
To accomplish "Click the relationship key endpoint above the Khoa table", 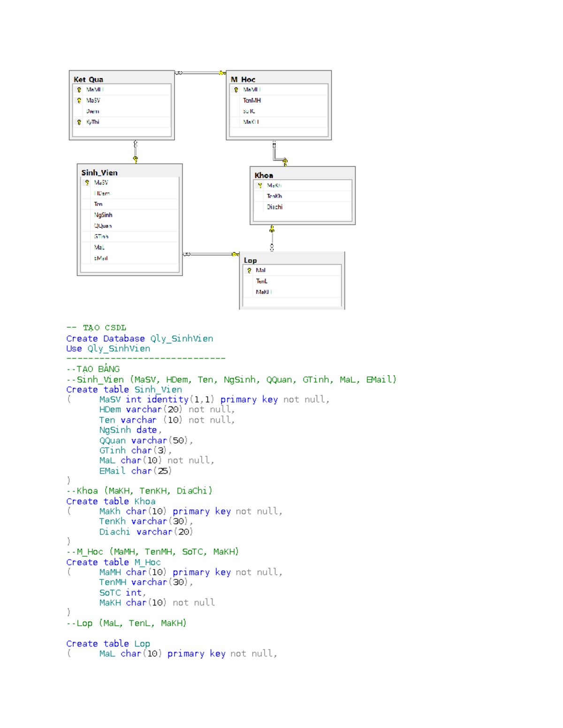I will pos(285,162).
